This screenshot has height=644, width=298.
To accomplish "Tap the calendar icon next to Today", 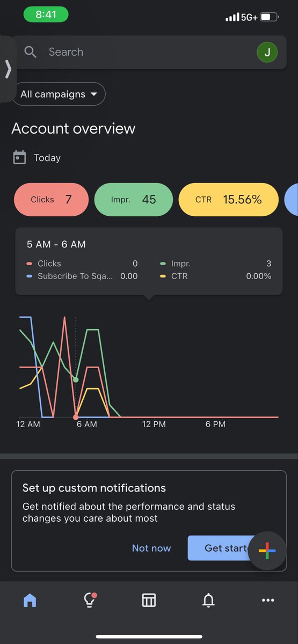I will (19, 158).
